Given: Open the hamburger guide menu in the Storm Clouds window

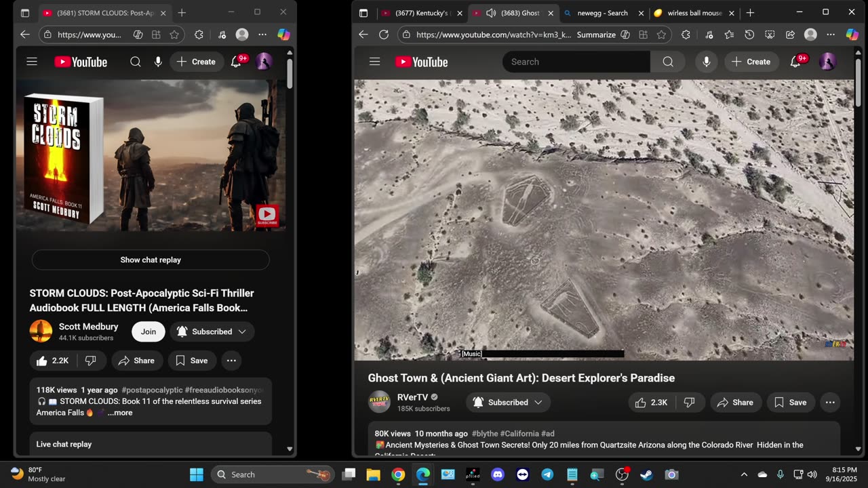Looking at the screenshot, I should pos(32,62).
